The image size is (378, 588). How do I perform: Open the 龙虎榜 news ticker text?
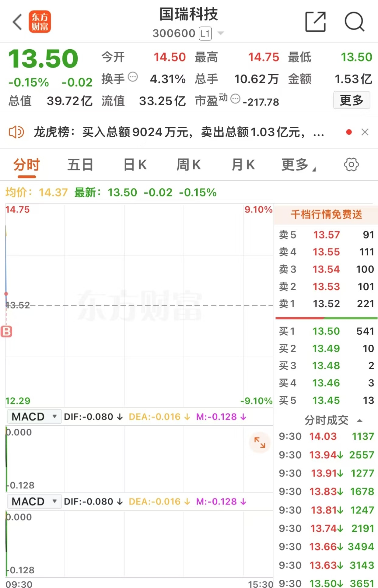pyautogui.click(x=179, y=132)
